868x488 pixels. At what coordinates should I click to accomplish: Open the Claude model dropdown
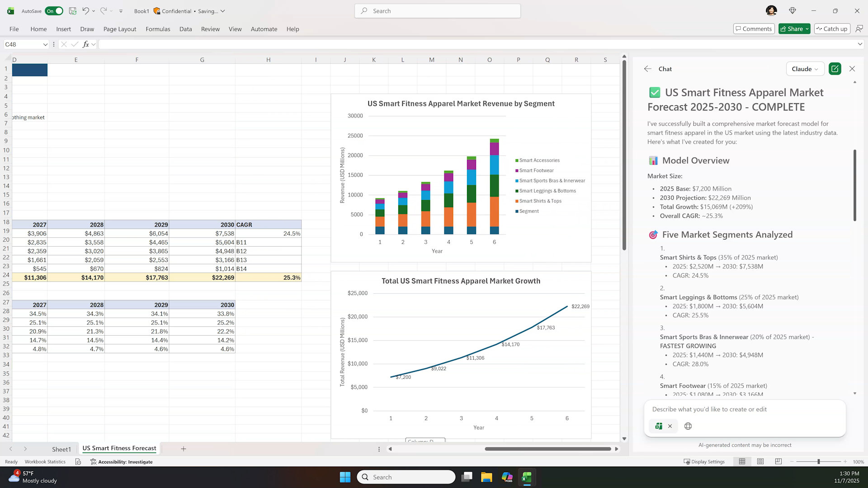point(805,69)
